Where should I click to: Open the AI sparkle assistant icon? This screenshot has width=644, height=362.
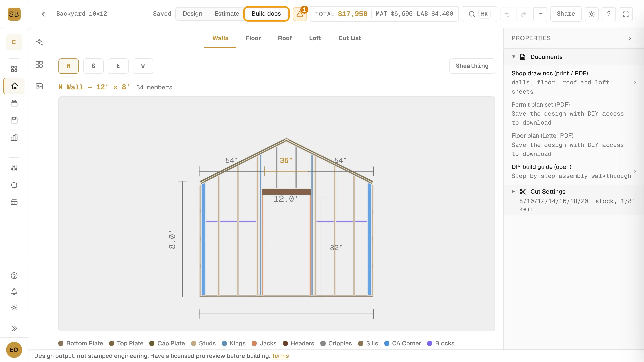[39, 42]
